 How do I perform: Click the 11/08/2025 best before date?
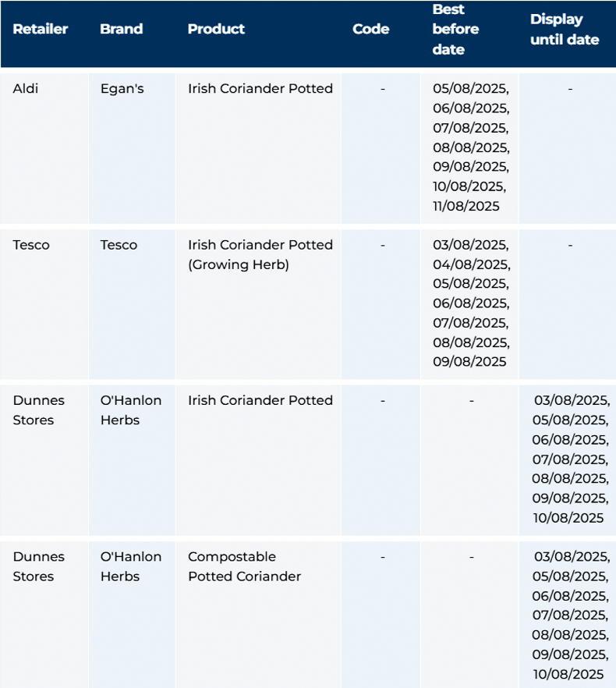466,206
